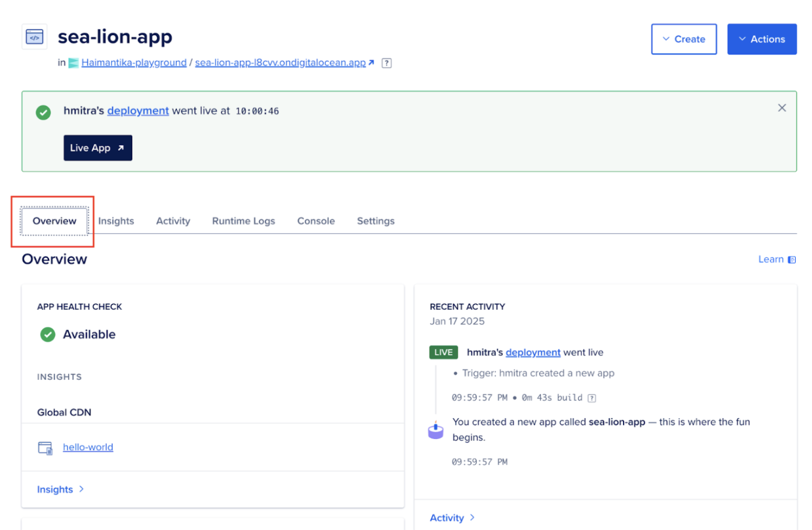Viewport: 812px width, 530px height.
Task: Dismiss the deployment banner with X
Action: pyautogui.click(x=782, y=108)
